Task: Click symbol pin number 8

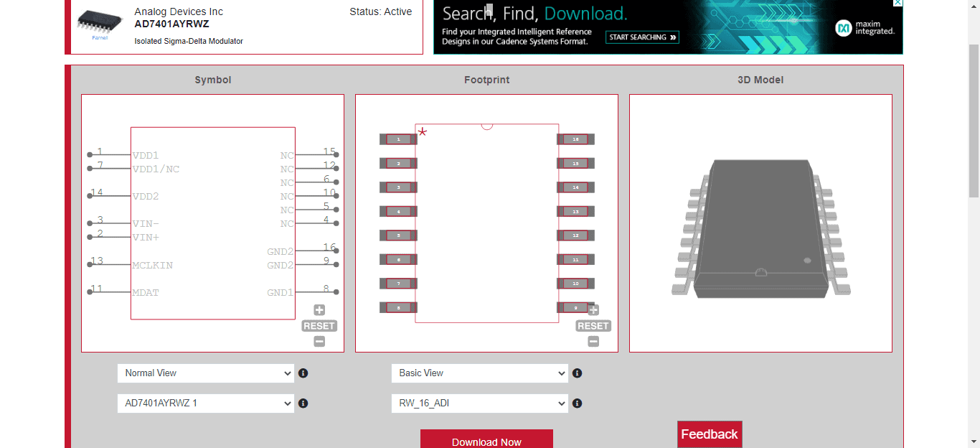Action: coord(326,289)
